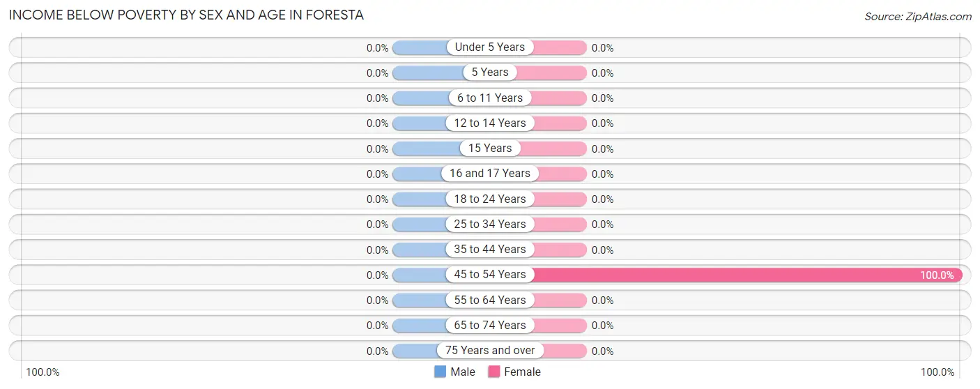This screenshot has height=389, width=980.
Task: Click the 12 to 14 Years label
Action: click(x=490, y=123)
